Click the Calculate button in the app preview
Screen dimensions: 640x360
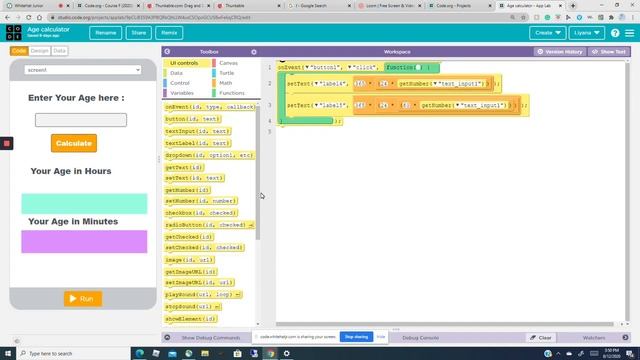pyautogui.click(x=74, y=143)
